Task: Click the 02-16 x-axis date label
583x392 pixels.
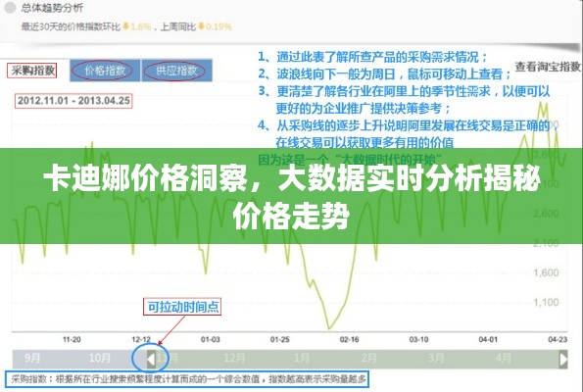Action: pyautogui.click(x=349, y=339)
